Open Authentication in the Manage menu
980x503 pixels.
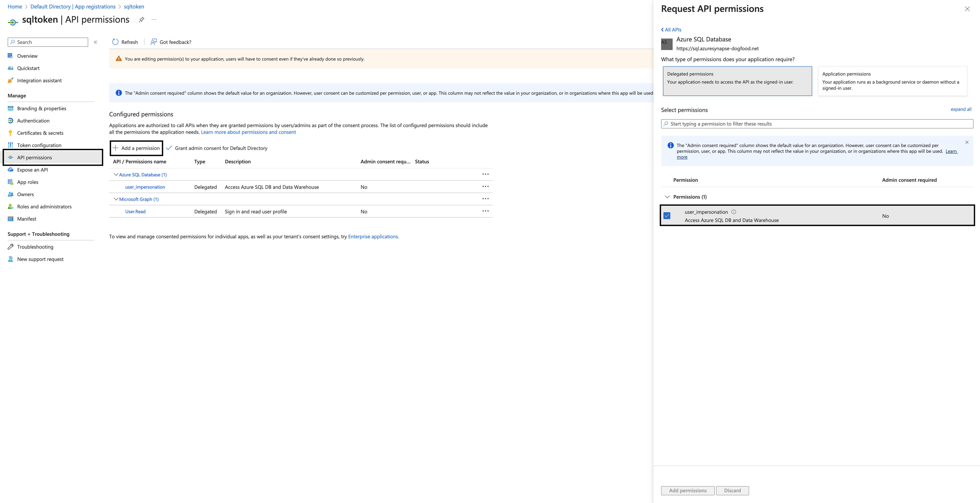tap(33, 121)
